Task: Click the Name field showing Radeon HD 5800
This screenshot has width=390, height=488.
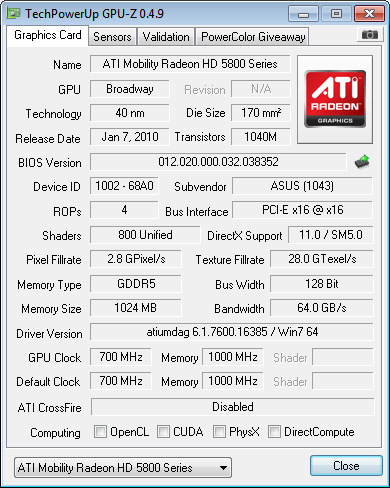Action: (190, 64)
